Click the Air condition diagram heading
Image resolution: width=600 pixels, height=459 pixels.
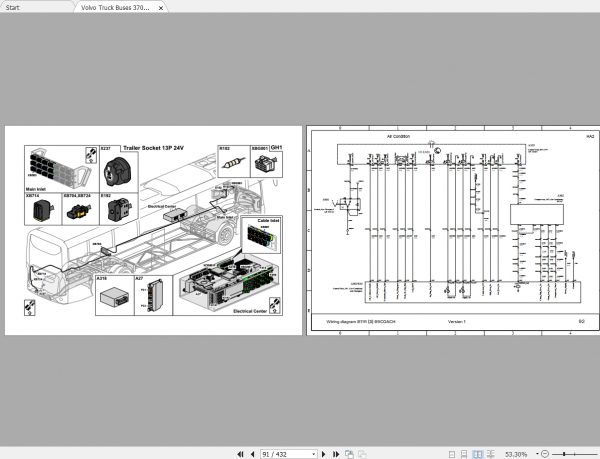(x=398, y=136)
